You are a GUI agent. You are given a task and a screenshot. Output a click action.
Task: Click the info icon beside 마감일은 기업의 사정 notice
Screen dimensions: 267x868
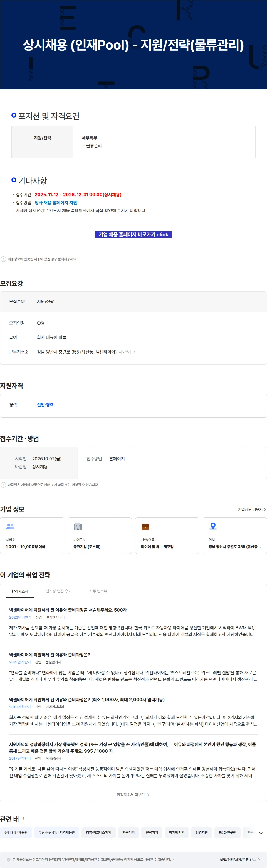(3, 485)
